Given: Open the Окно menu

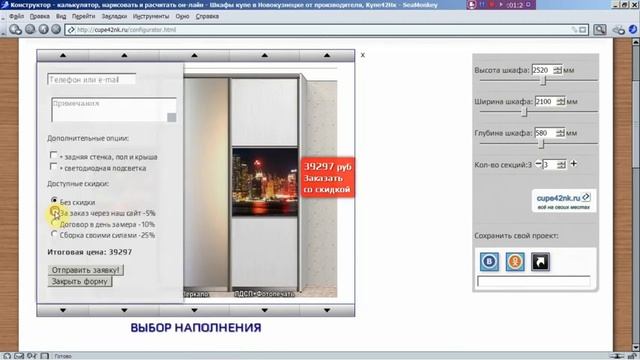Looking at the screenshot, I should 182,16.
